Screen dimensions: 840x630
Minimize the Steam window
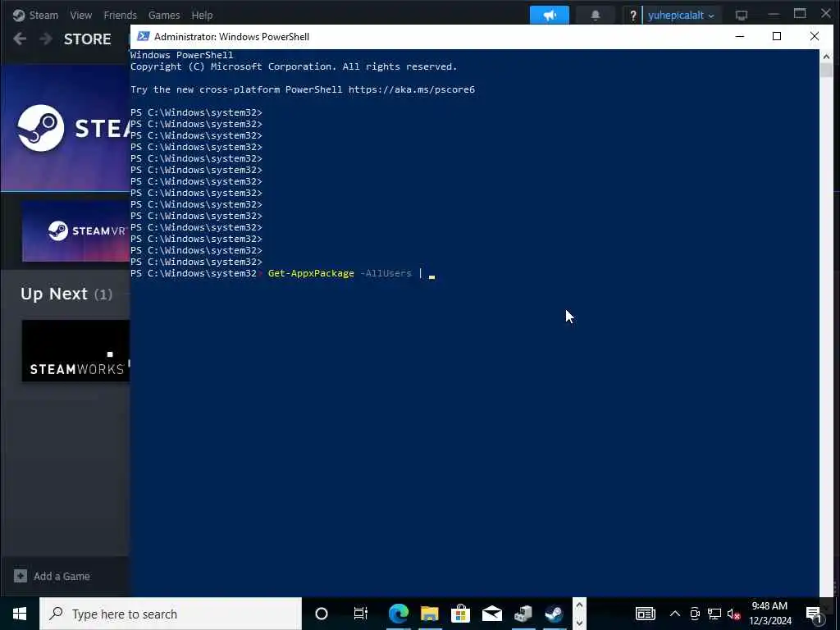[x=774, y=15]
